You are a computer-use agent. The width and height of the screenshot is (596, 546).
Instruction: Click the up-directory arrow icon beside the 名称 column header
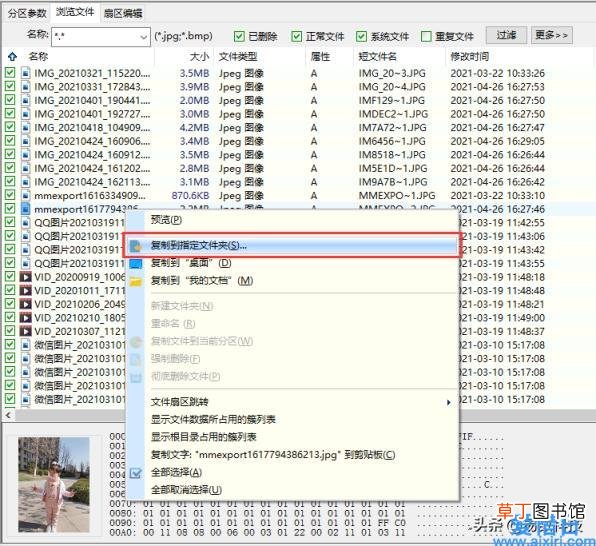coord(12,57)
